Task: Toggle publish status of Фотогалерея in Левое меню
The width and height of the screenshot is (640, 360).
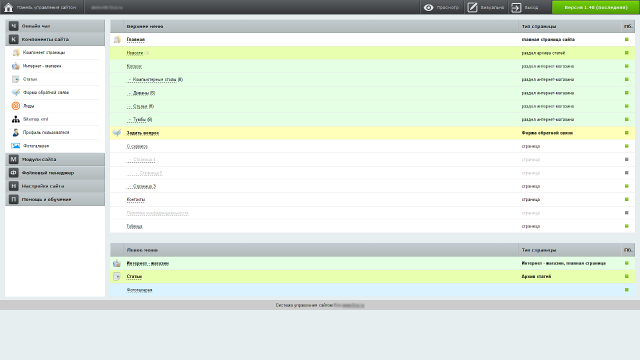Action: [x=627, y=290]
